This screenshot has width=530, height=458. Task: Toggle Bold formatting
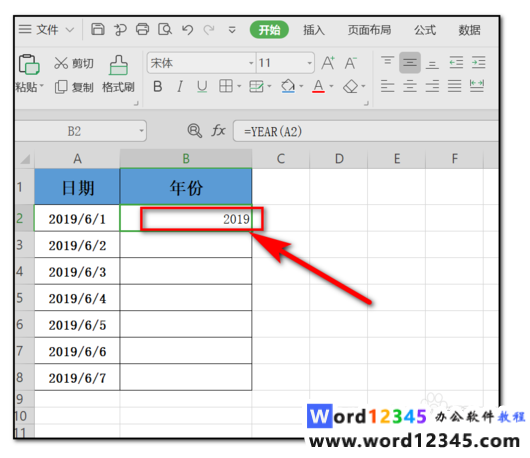point(158,87)
